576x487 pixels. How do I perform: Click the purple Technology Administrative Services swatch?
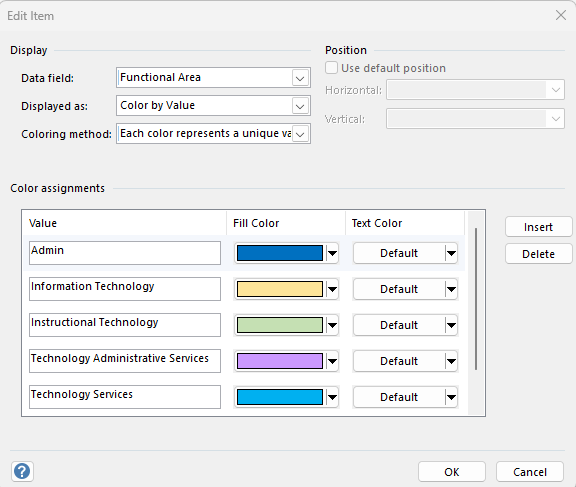click(x=280, y=361)
